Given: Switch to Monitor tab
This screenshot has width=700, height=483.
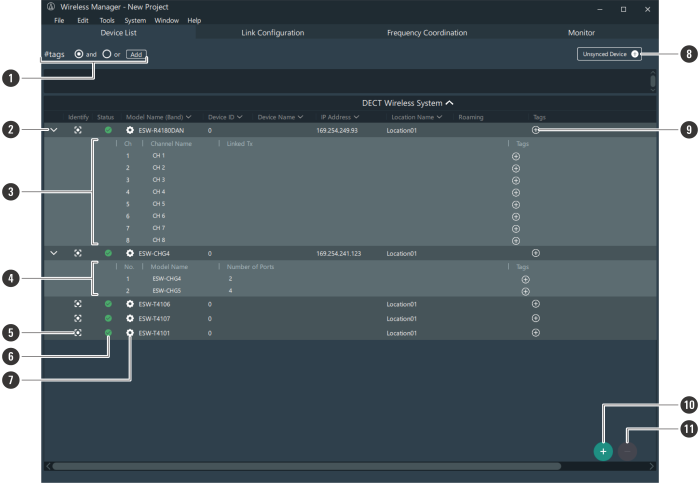Looking at the screenshot, I should click(581, 33).
